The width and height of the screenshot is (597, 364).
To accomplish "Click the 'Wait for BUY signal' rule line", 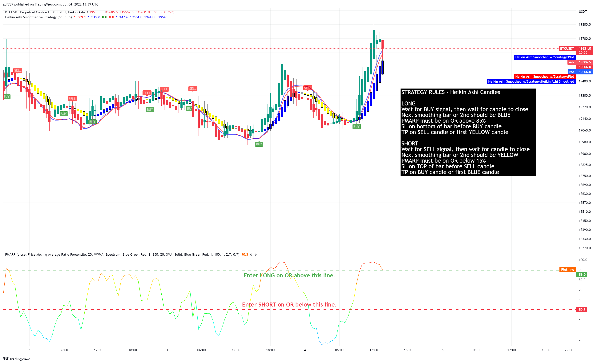I will coord(465,109).
